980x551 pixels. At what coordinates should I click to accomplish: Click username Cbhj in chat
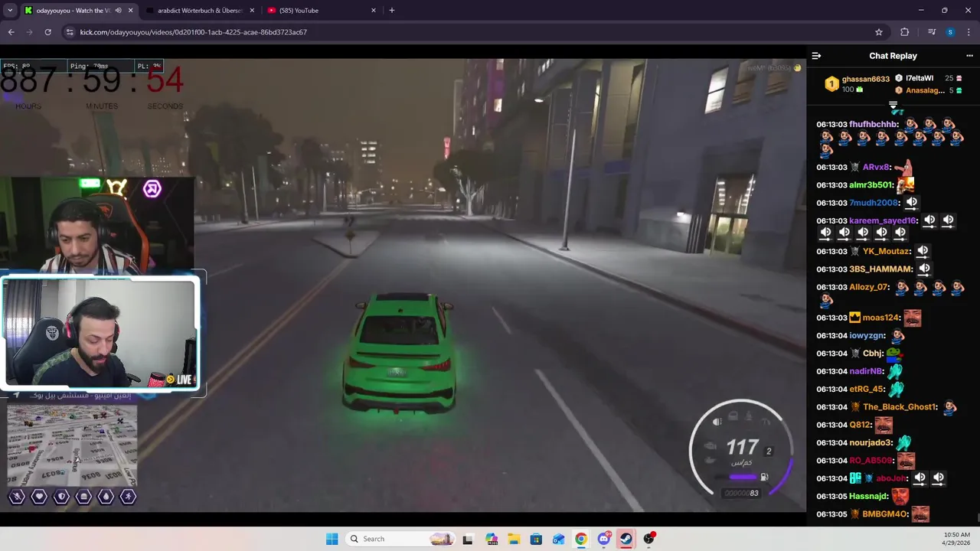point(872,354)
